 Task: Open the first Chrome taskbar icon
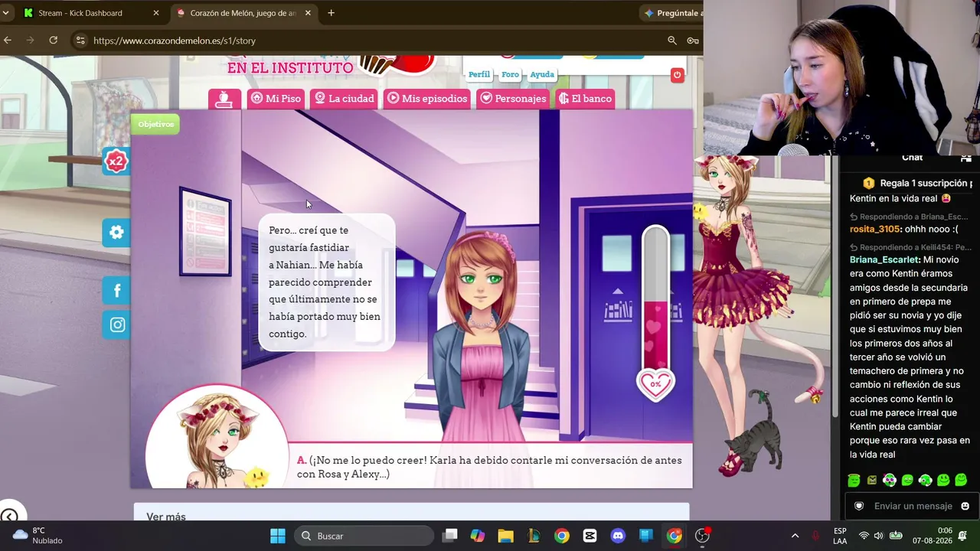562,536
